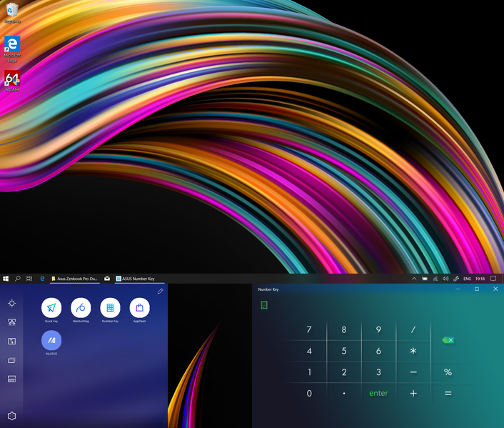Image resolution: width=504 pixels, height=428 pixels.
Task: Launch the Handwriting app
Action: click(81, 308)
